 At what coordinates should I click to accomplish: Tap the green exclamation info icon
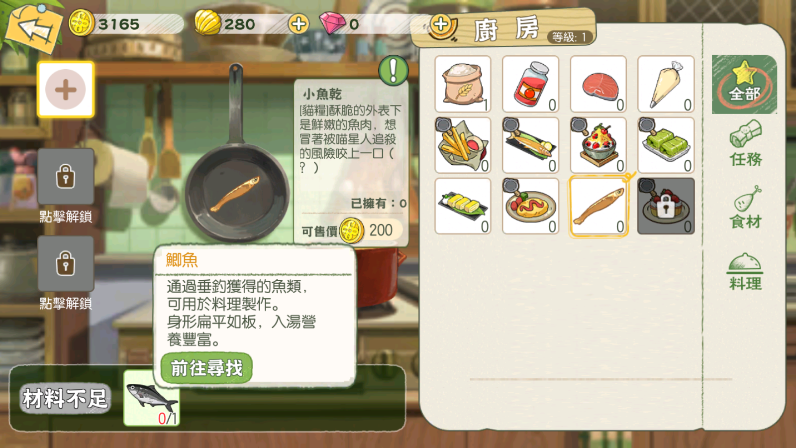(393, 70)
